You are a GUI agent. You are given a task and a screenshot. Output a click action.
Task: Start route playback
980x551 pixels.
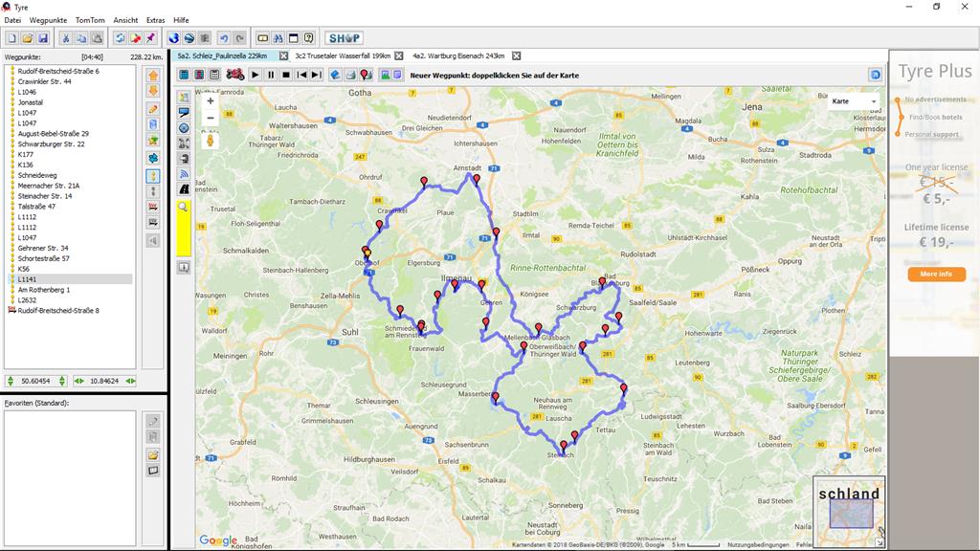(255, 75)
